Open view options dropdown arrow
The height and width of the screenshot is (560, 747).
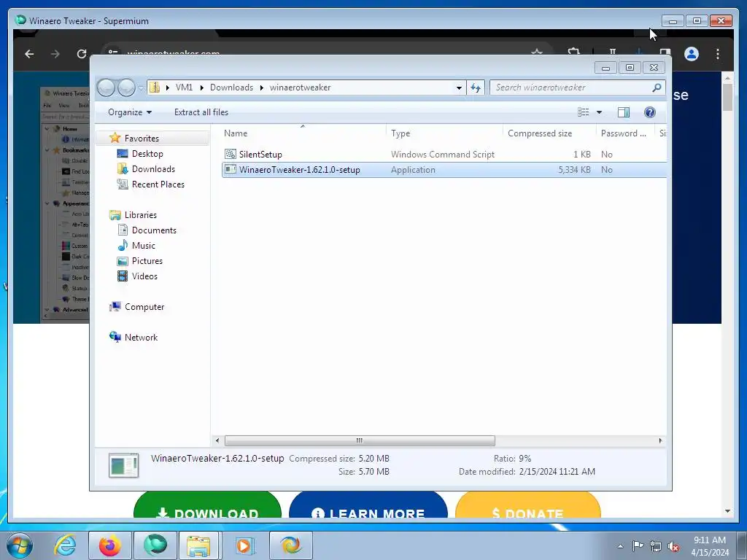tap(600, 112)
